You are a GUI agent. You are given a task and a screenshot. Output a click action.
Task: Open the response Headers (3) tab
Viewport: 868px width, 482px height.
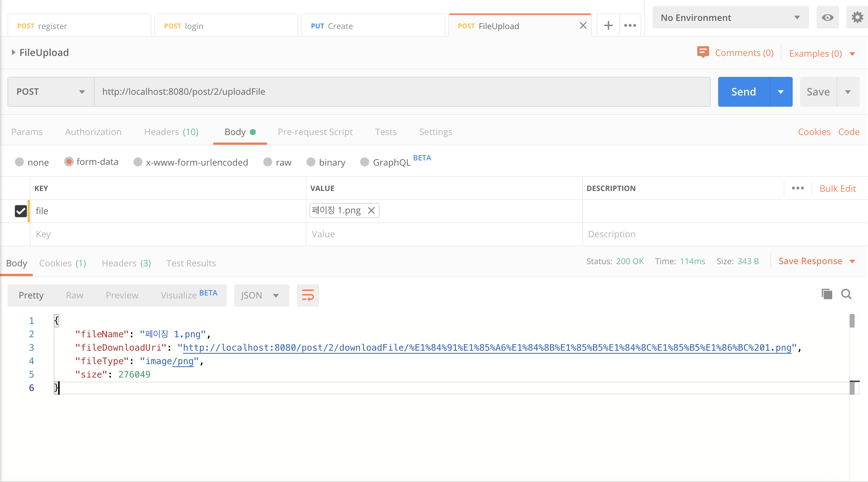(x=126, y=263)
